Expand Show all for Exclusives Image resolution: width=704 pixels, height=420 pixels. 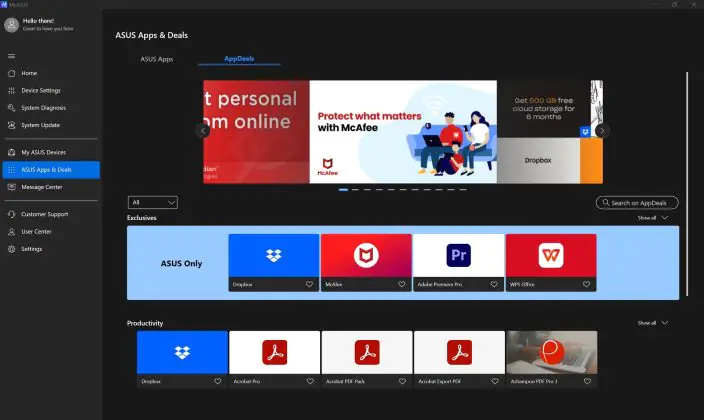click(x=653, y=218)
